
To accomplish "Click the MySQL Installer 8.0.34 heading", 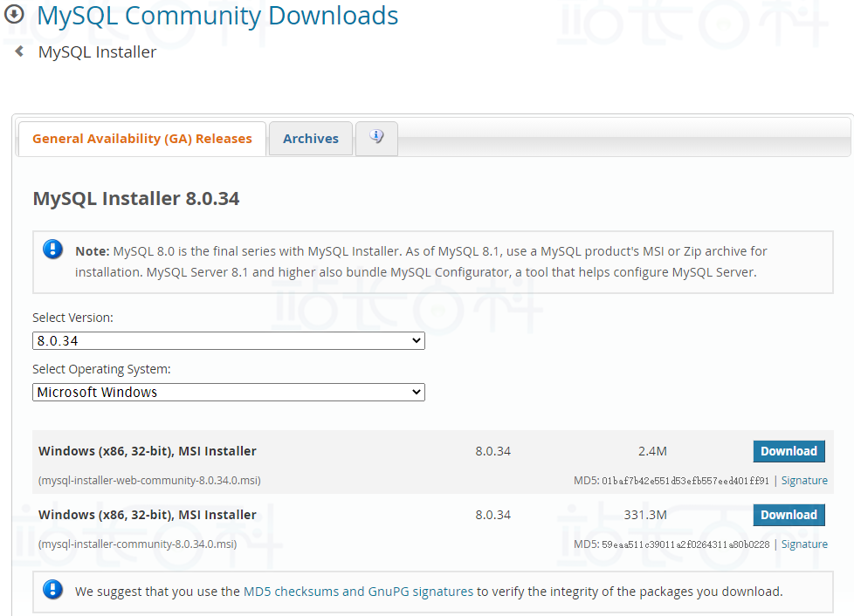I will [136, 199].
